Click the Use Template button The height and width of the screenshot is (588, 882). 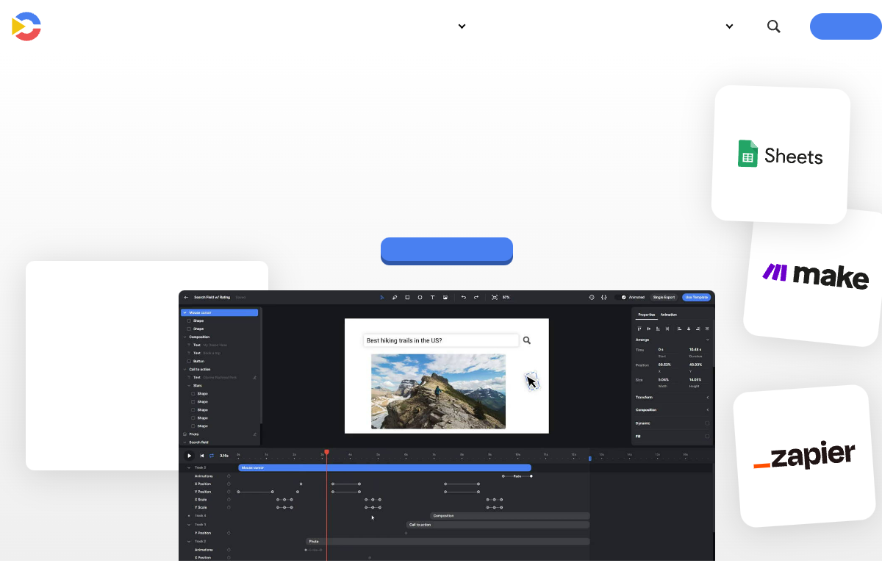coord(696,297)
